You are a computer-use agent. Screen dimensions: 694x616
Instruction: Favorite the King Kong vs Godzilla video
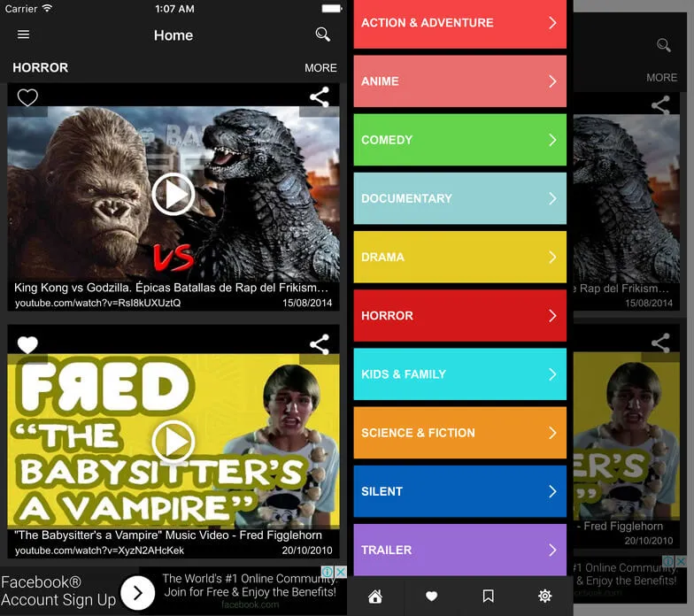pos(27,97)
